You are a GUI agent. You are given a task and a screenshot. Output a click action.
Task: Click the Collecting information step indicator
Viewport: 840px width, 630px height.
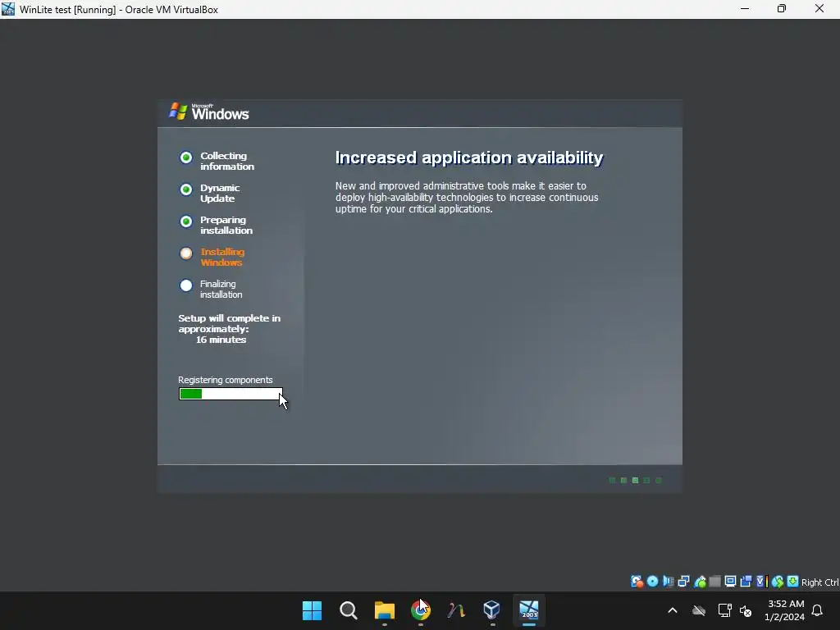(x=186, y=157)
